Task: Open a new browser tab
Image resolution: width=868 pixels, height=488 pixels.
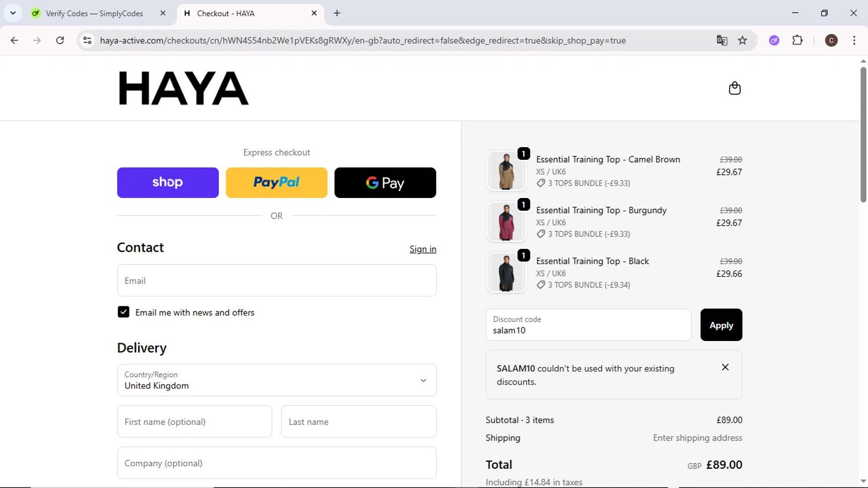Action: (337, 13)
